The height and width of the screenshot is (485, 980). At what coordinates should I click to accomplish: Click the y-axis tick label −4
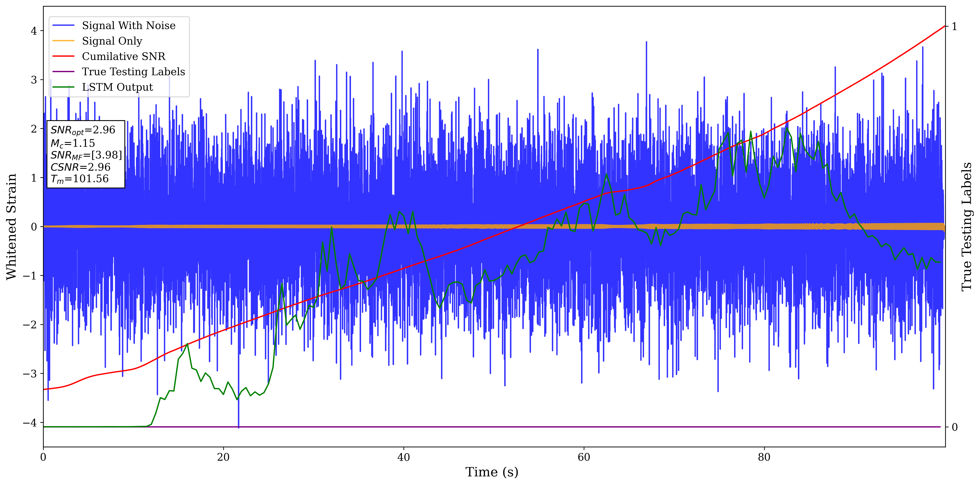click(x=30, y=423)
